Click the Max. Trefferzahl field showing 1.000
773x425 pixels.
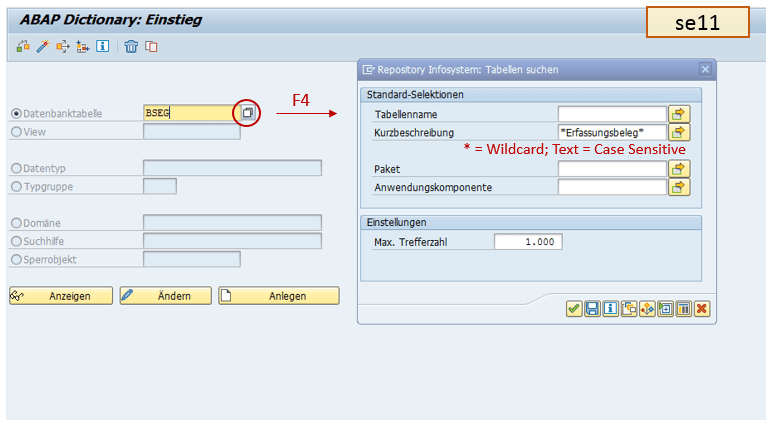[528, 242]
